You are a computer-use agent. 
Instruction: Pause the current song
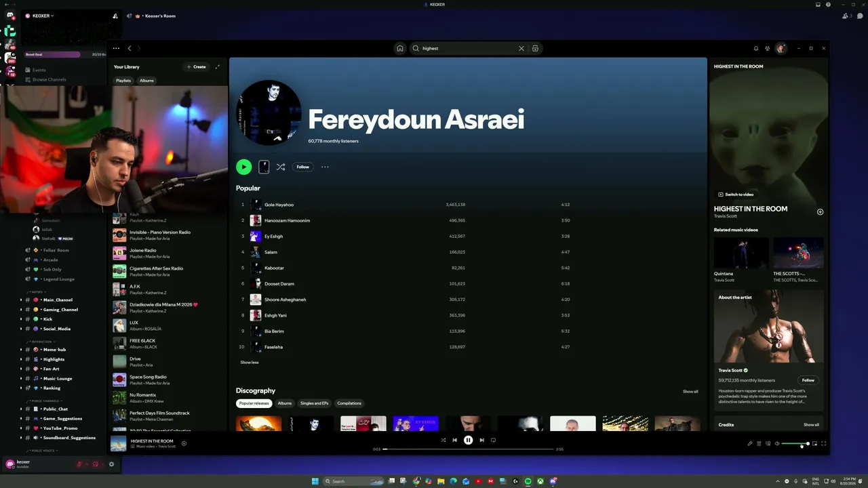tap(468, 440)
